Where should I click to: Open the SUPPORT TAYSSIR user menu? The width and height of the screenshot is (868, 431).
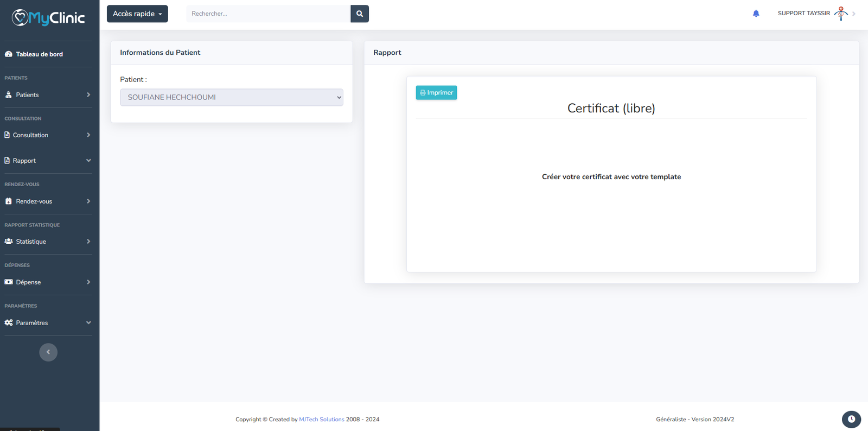point(803,14)
